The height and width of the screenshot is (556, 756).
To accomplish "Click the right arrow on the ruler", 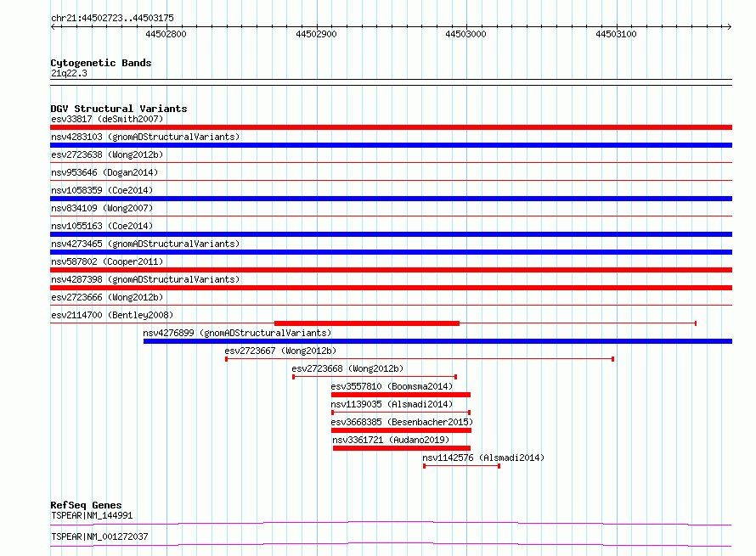I will click(729, 27).
